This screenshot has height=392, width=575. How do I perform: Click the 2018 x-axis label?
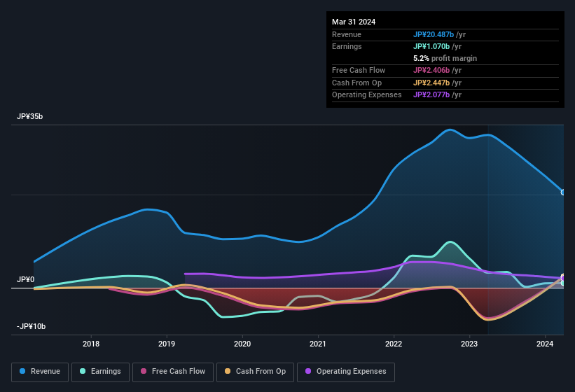tap(91, 344)
